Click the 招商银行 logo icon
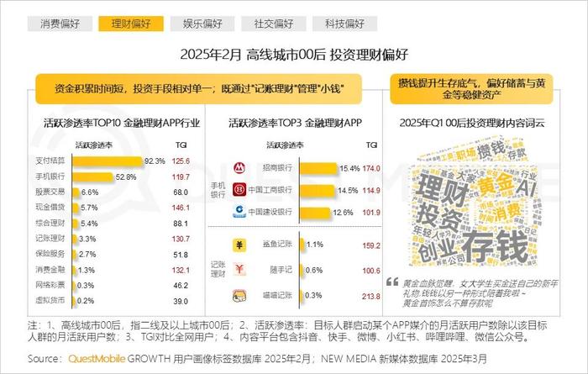The image size is (588, 374). [239, 168]
